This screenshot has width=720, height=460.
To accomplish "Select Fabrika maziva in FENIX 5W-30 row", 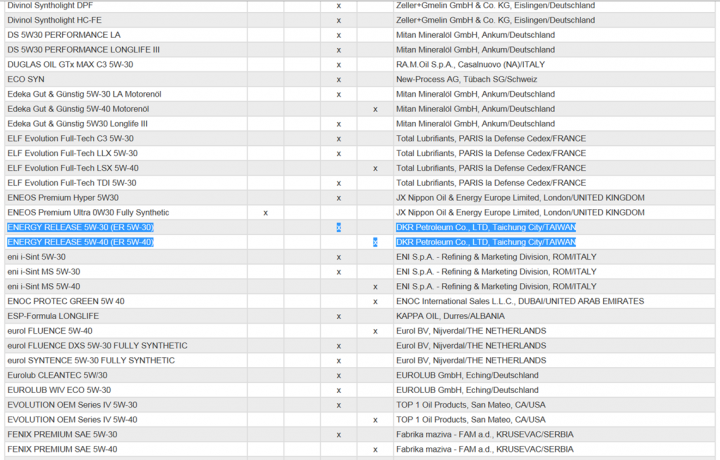I will click(x=485, y=434).
